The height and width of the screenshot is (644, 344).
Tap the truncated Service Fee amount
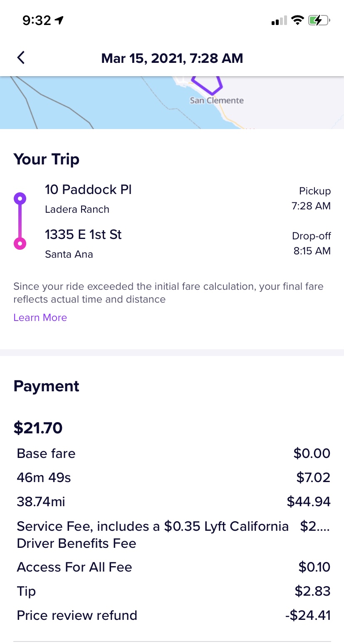(x=315, y=526)
